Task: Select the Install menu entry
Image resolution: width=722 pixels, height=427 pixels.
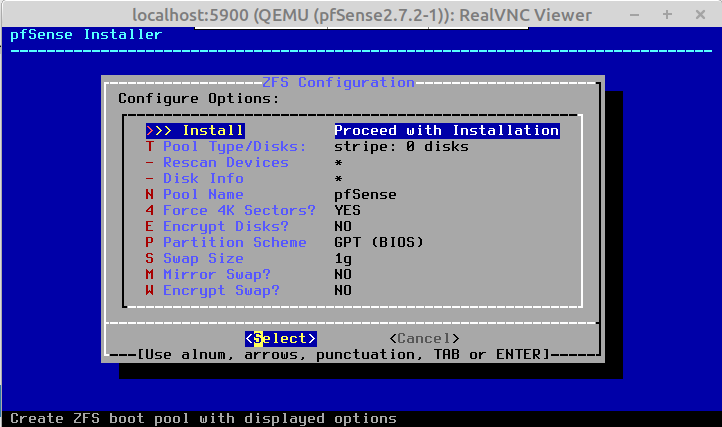Action: coord(195,130)
